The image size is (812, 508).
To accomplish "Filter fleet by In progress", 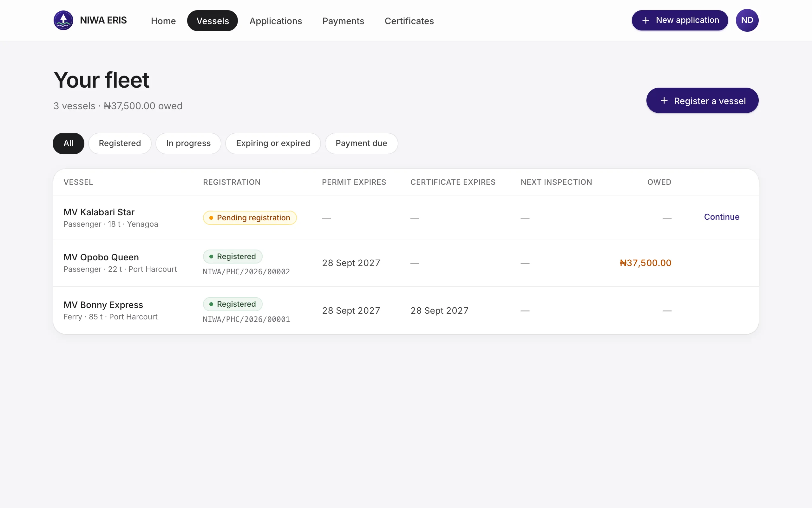I will click(x=188, y=144).
